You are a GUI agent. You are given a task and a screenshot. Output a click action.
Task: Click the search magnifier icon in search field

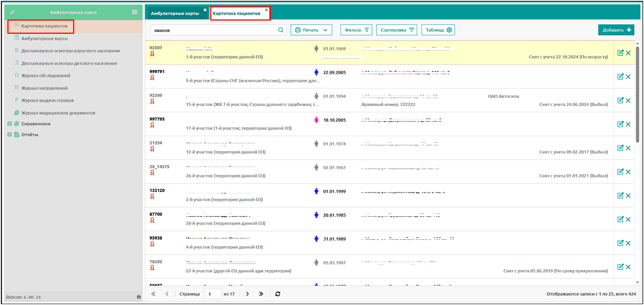click(x=281, y=30)
